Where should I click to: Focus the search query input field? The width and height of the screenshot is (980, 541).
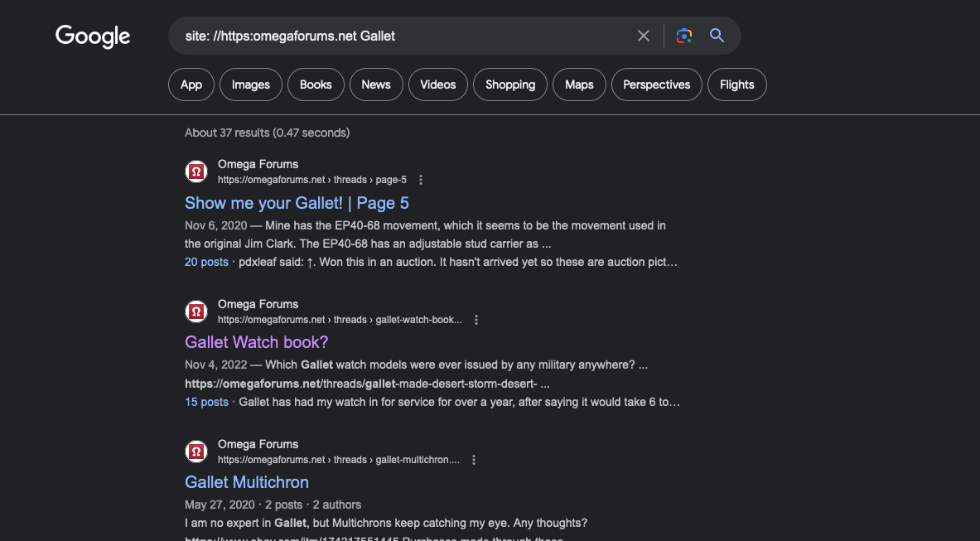(406, 36)
